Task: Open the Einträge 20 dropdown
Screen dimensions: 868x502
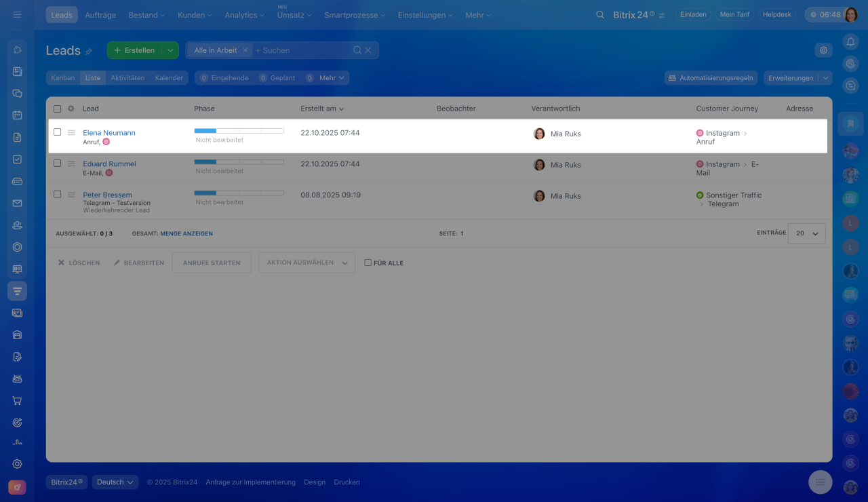Action: click(806, 233)
